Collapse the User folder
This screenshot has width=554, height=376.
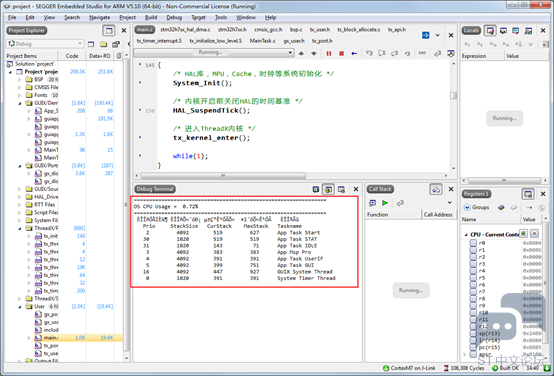tap(20, 306)
